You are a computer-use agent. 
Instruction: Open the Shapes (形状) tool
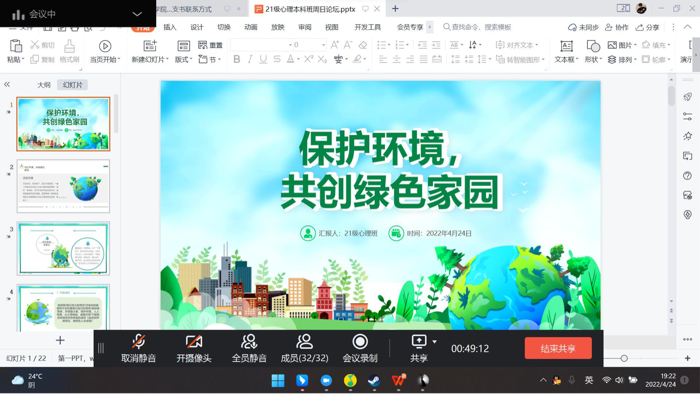pyautogui.click(x=593, y=51)
